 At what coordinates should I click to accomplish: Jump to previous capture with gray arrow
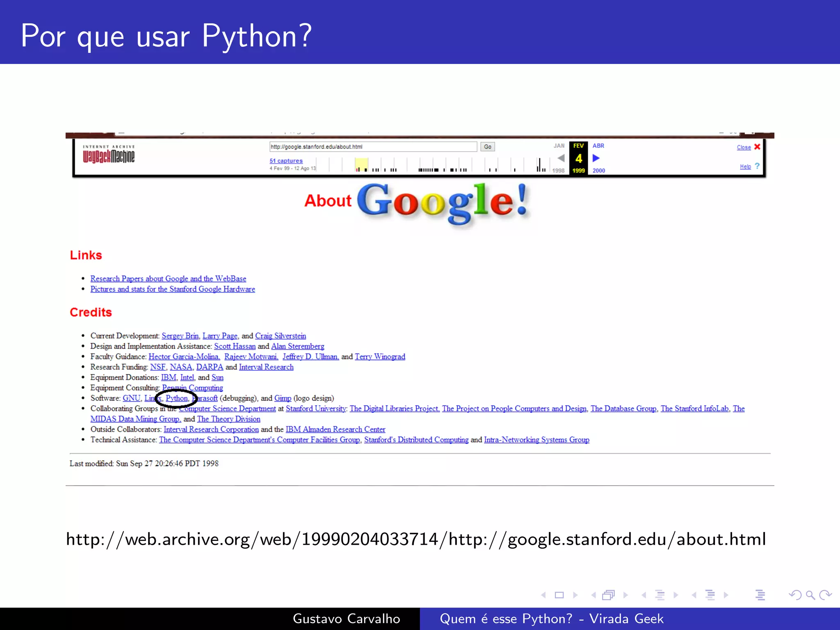[561, 158]
